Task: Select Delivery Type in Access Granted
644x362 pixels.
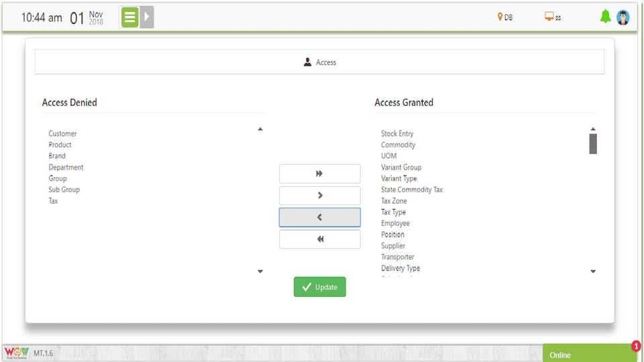Action: pos(400,268)
